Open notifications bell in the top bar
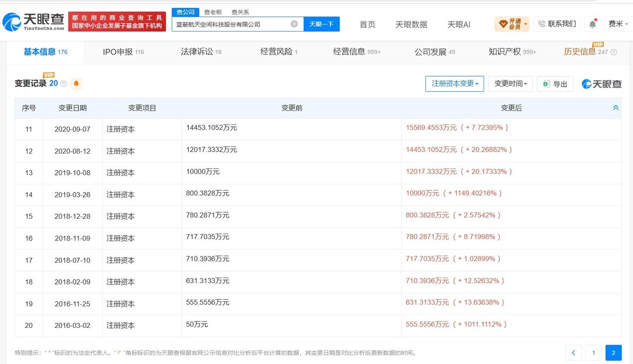Screen dimensions: 633x364 coord(592,24)
